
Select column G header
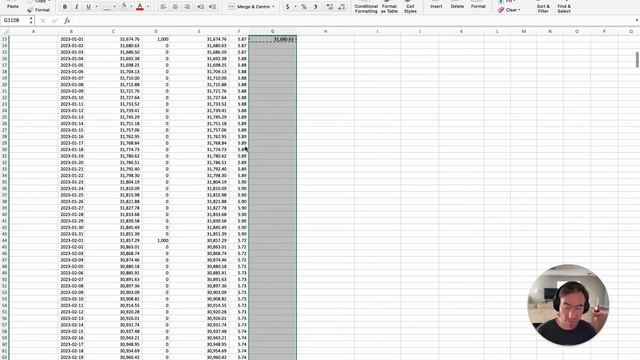click(x=273, y=31)
